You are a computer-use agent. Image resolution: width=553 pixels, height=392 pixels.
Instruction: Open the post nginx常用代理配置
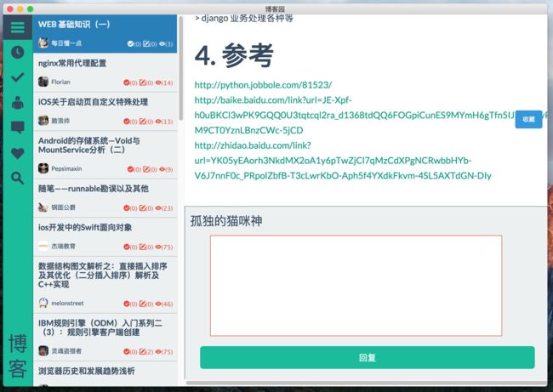pyautogui.click(x=72, y=63)
